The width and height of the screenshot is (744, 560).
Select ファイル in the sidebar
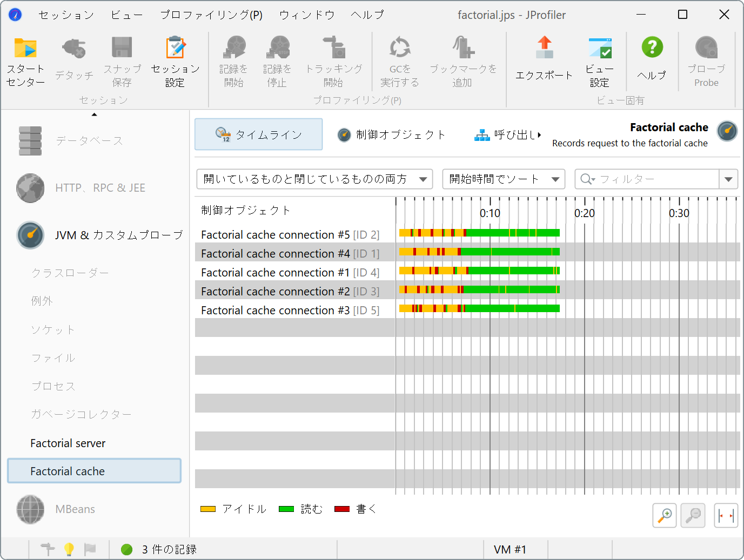click(x=53, y=358)
